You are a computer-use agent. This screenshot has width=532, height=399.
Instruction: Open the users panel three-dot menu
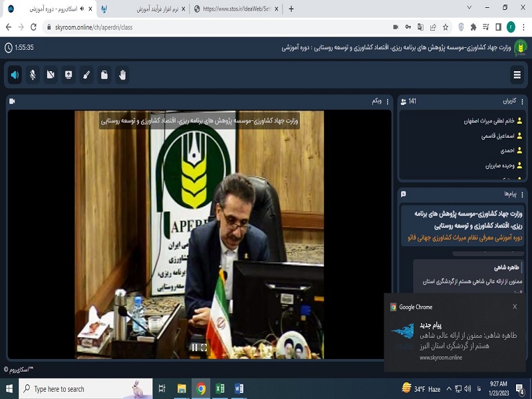[522, 102]
